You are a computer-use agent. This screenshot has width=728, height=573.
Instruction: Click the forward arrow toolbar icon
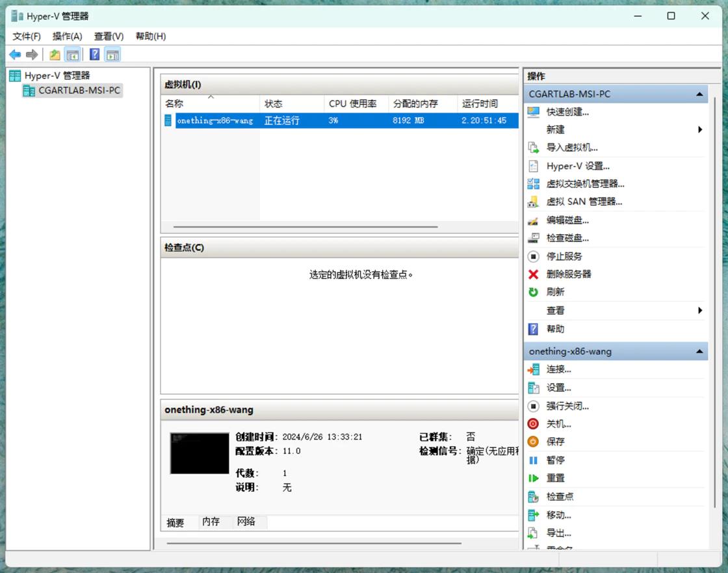coord(32,55)
